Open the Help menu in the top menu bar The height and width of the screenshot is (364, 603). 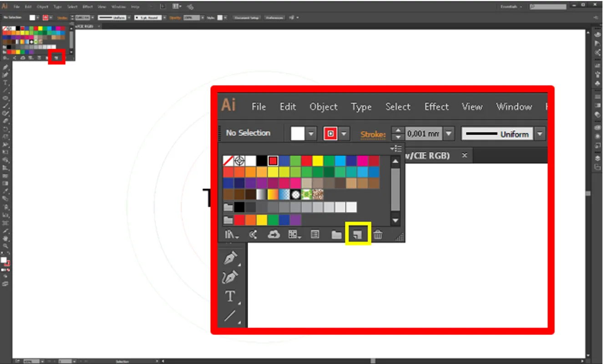[135, 7]
